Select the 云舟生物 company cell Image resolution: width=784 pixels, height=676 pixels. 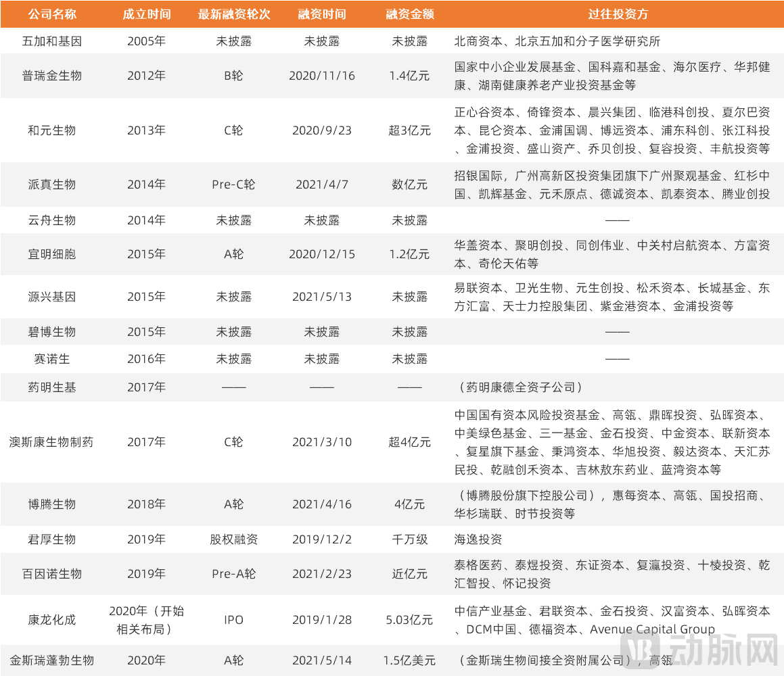point(52,220)
